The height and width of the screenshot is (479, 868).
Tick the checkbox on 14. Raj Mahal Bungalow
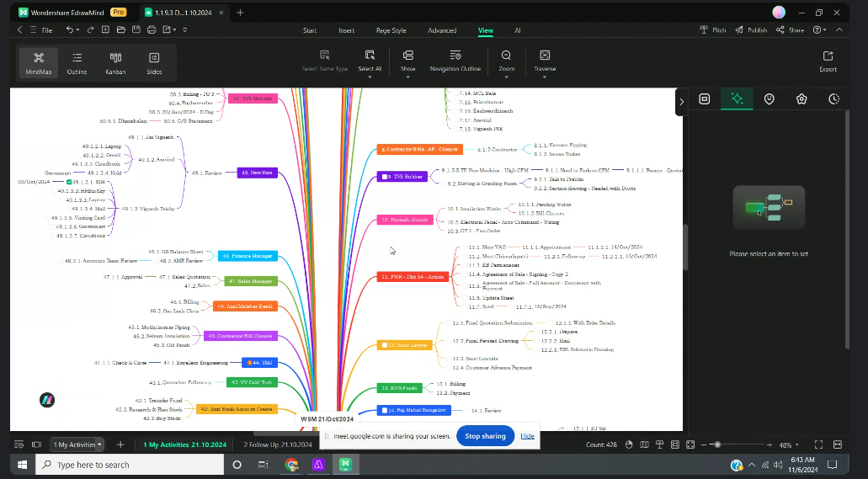(385, 410)
